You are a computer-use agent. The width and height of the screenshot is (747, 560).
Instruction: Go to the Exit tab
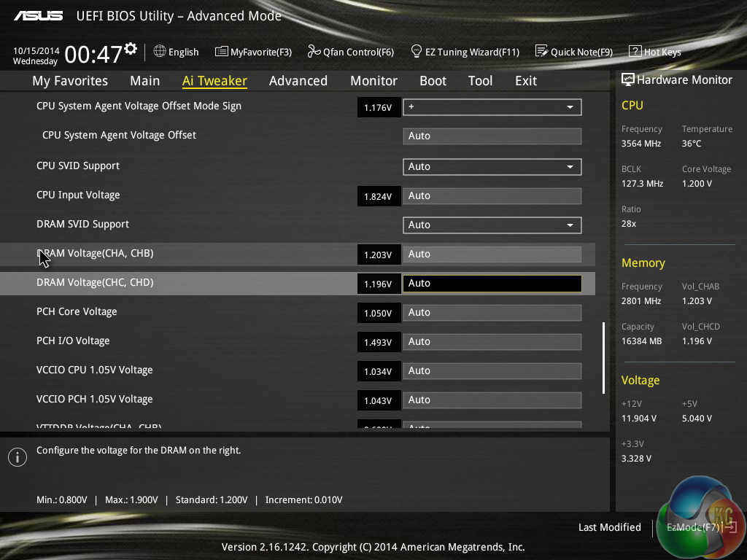526,81
